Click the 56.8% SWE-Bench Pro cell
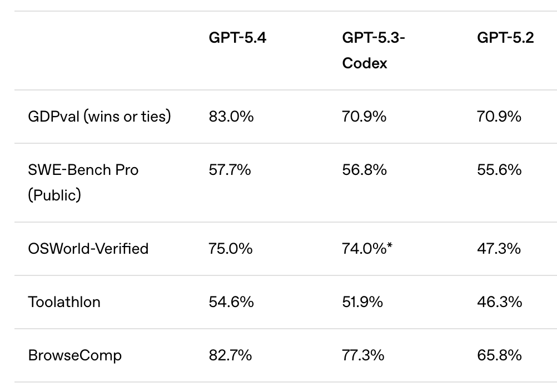This screenshot has height=392, width=557. pos(364,170)
